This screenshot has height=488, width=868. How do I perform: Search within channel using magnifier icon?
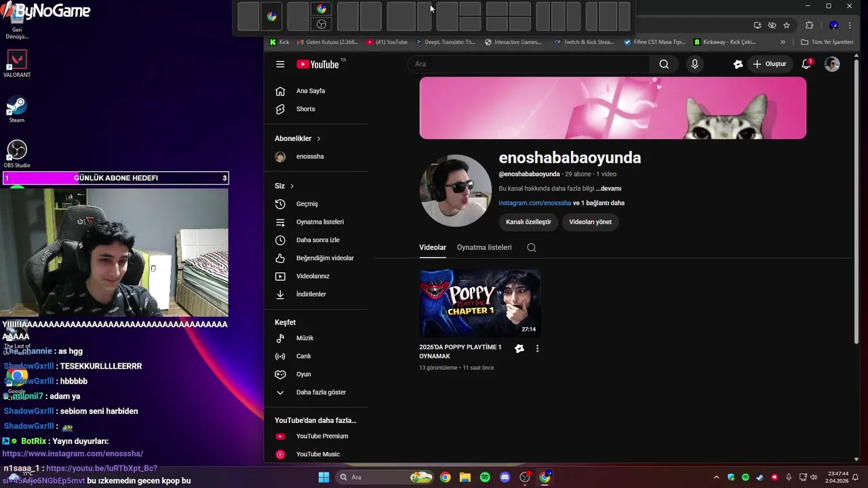[x=532, y=247]
